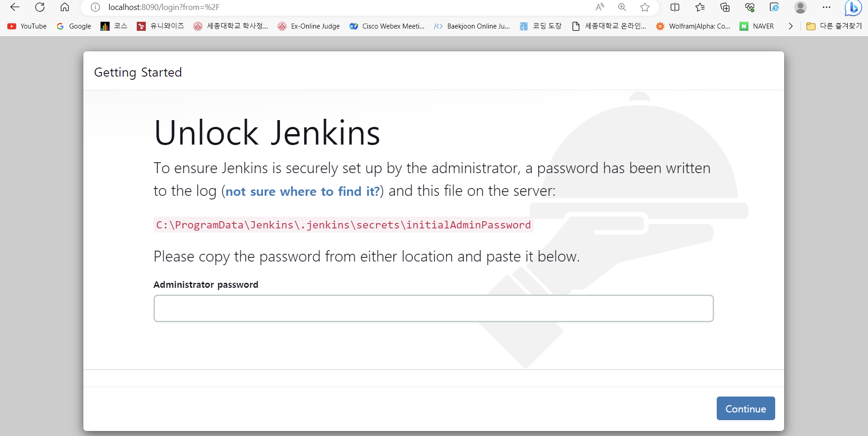The width and height of the screenshot is (868, 436).
Task: Open the 코스 bookmark
Action: (x=114, y=26)
